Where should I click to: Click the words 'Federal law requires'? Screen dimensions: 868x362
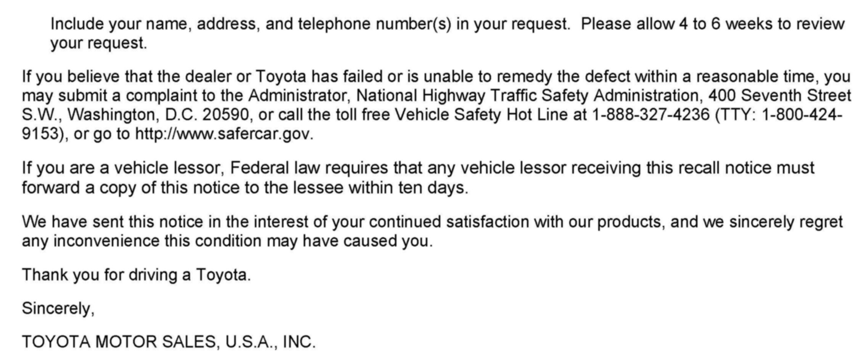pyautogui.click(x=309, y=168)
